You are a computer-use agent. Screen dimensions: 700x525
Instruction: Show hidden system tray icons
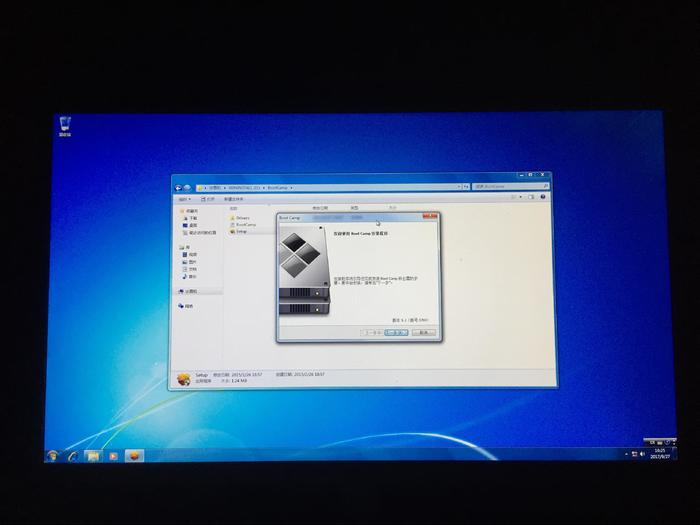pos(626,454)
